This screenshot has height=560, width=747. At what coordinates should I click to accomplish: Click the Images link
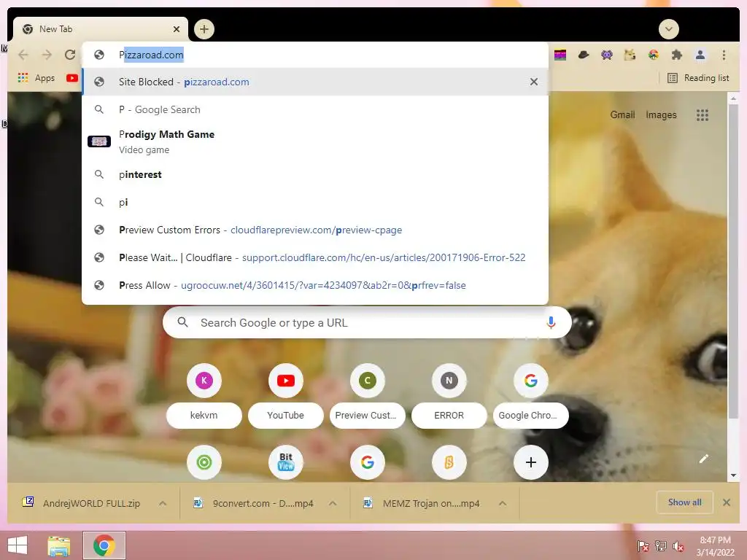(x=661, y=114)
